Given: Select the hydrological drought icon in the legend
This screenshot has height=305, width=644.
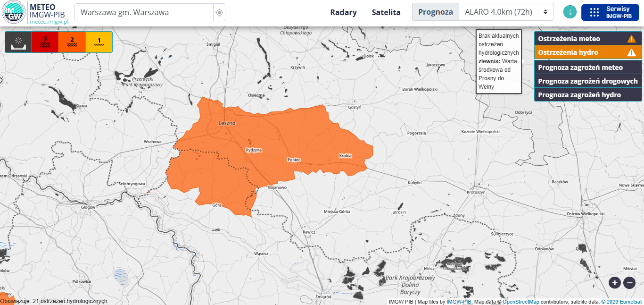Looking at the screenshot, I should (18, 42).
